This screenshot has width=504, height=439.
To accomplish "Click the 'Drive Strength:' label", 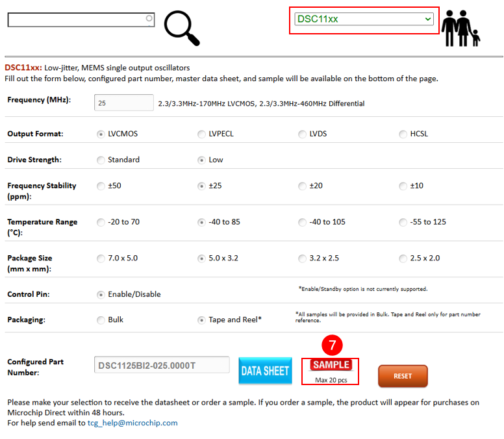I will pos(34,160).
